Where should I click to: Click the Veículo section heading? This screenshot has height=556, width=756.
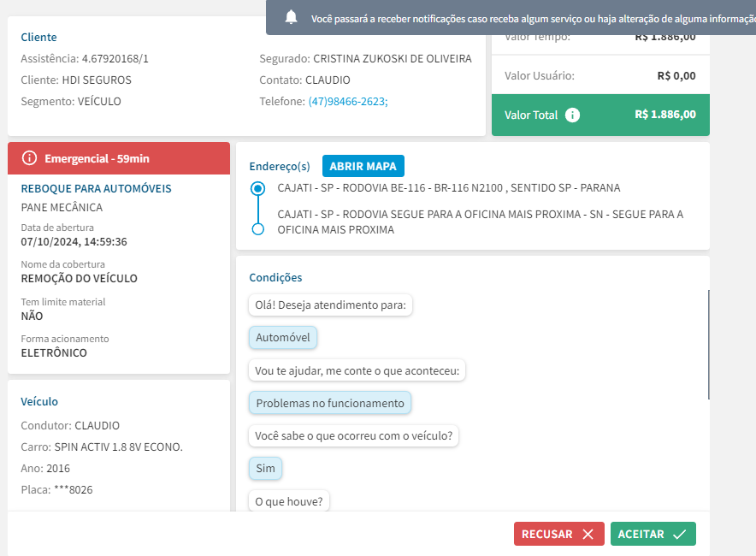click(39, 402)
